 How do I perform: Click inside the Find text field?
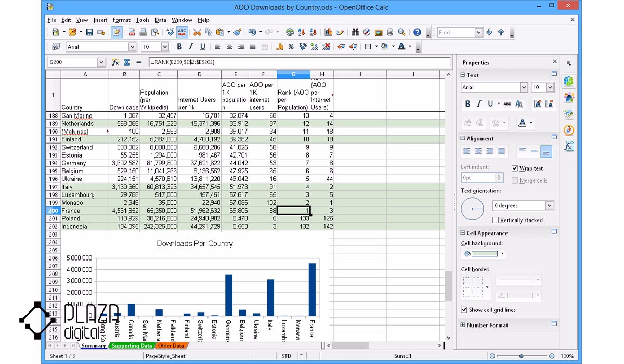(456, 32)
